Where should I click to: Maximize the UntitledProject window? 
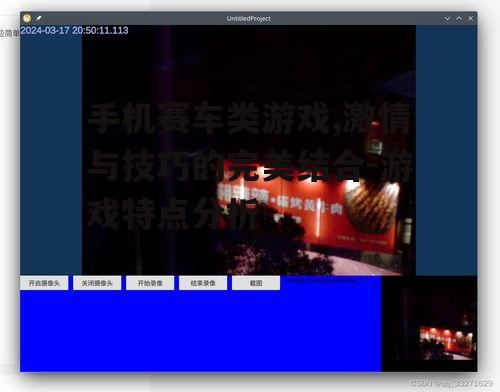click(459, 19)
